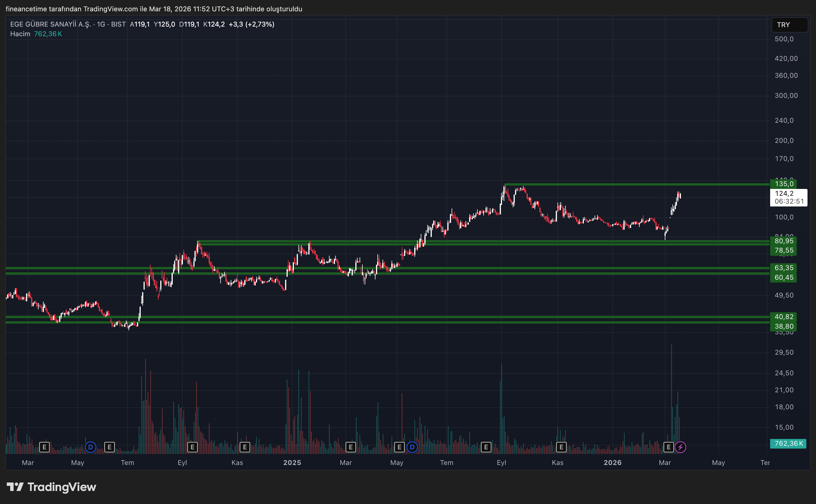Select the last E marker near Mar 2026
This screenshot has height=504, width=816.
pos(668,447)
